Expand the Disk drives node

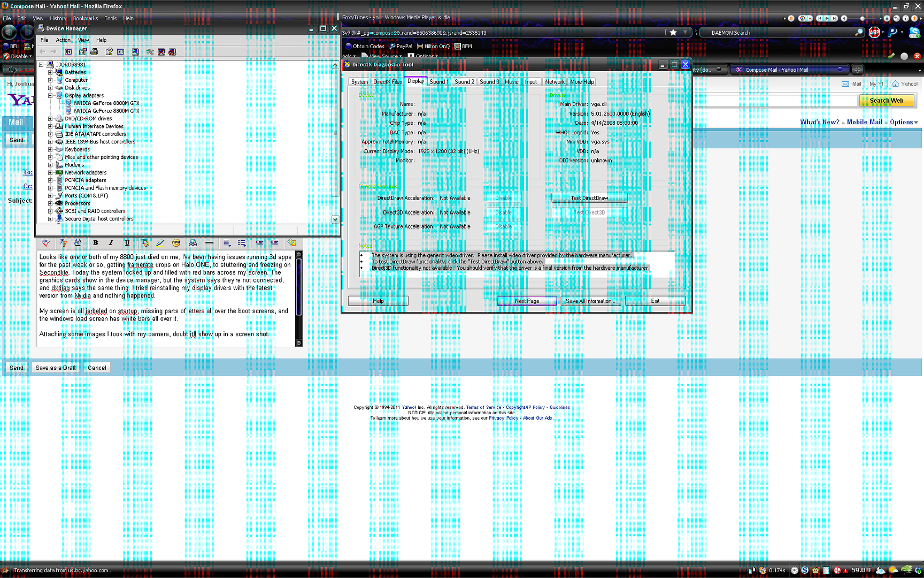50,88
